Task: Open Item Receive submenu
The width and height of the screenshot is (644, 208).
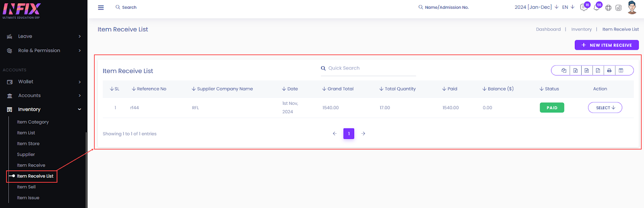Action: point(31,165)
